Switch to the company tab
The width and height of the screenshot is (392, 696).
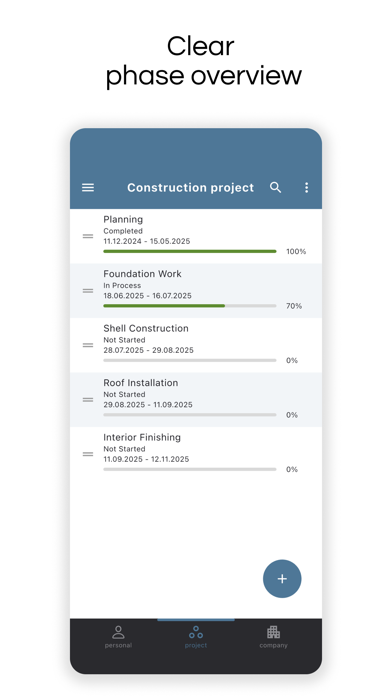[273, 637]
